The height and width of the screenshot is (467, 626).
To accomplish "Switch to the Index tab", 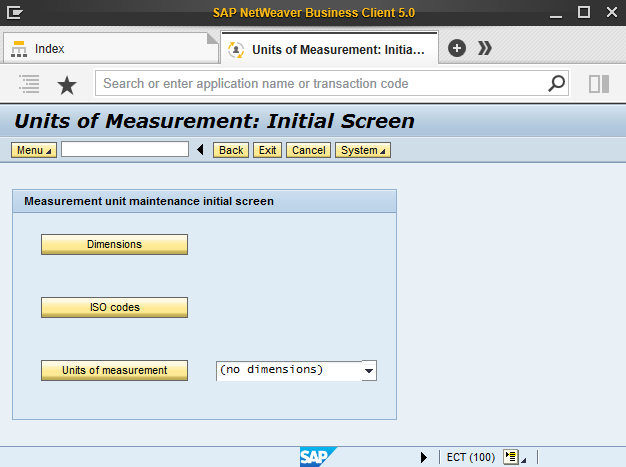I will [x=110, y=48].
